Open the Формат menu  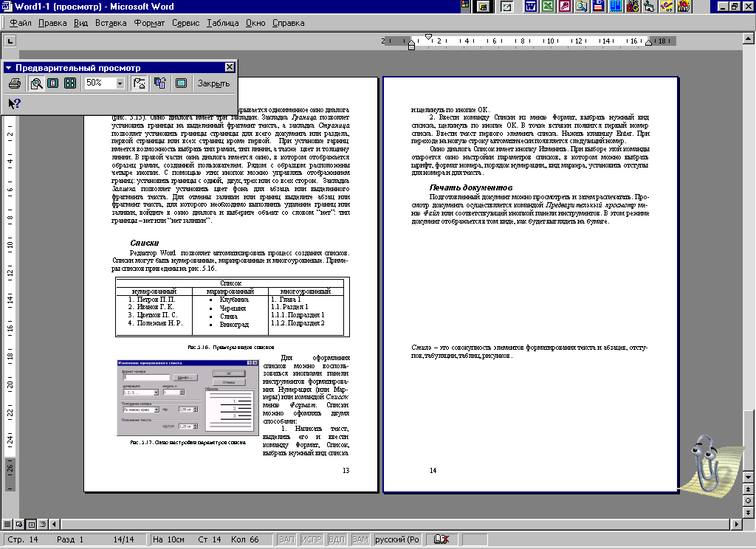[149, 23]
